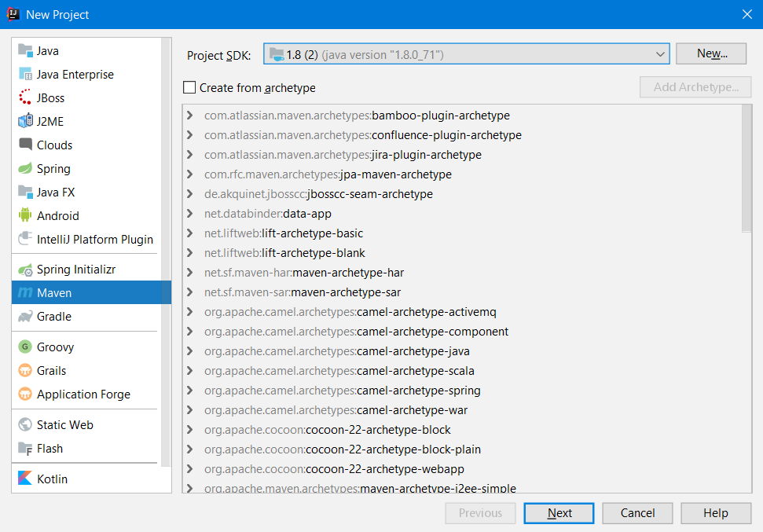Click the Spring leaf icon
763x532 pixels.
24,169
